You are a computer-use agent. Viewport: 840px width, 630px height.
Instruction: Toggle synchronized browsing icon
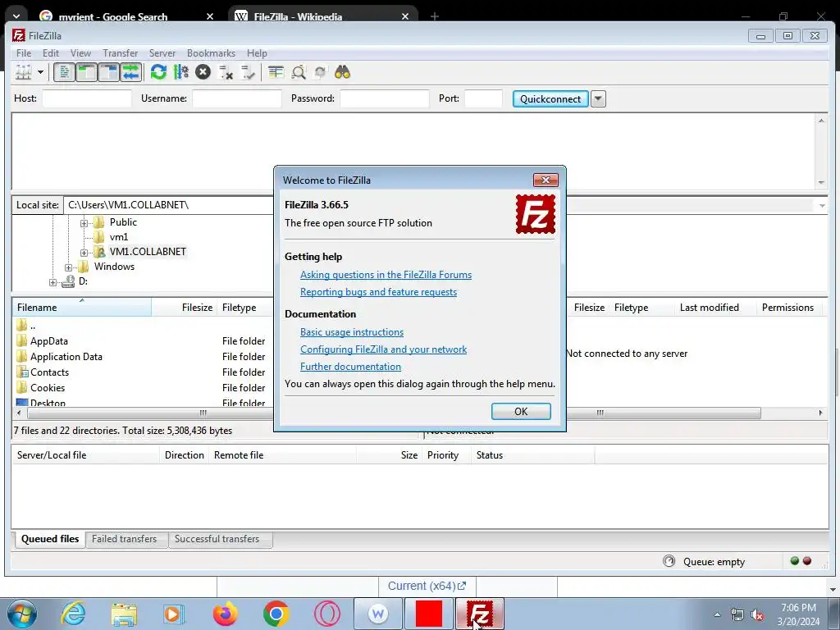coord(321,72)
